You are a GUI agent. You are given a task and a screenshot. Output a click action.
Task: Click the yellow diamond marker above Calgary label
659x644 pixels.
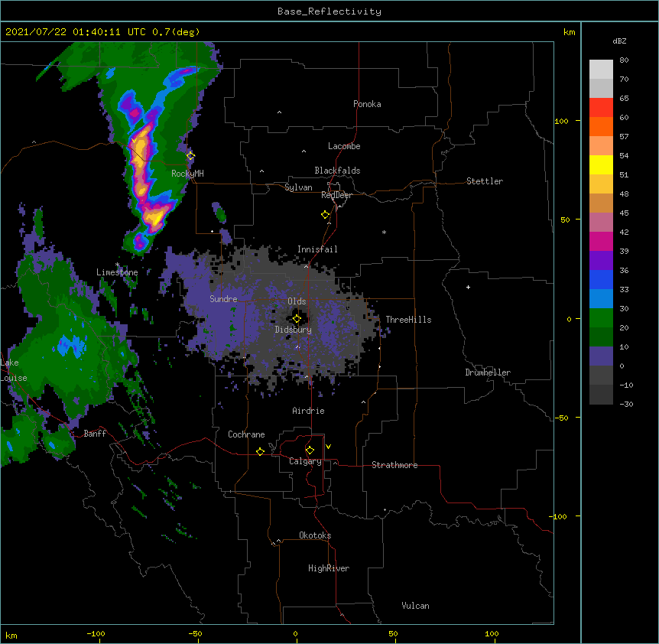coord(310,450)
